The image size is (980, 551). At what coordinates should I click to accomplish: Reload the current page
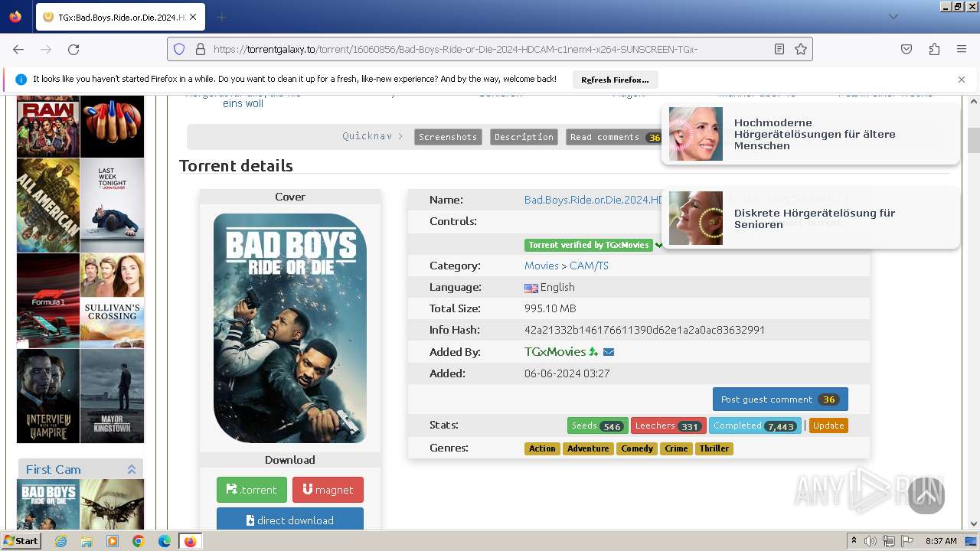(x=73, y=49)
